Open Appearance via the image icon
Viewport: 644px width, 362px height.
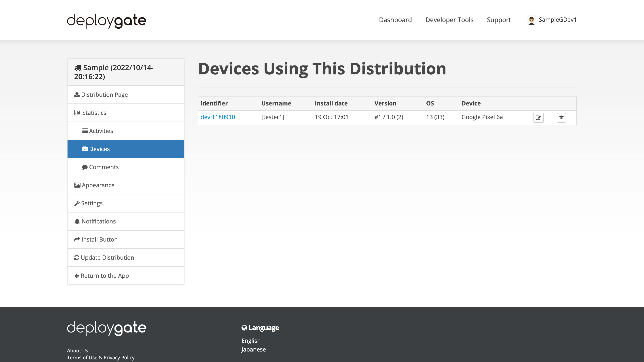[x=77, y=185]
